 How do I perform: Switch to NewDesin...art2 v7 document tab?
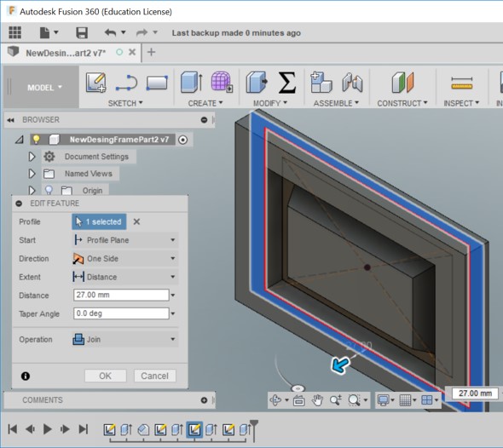click(x=66, y=53)
